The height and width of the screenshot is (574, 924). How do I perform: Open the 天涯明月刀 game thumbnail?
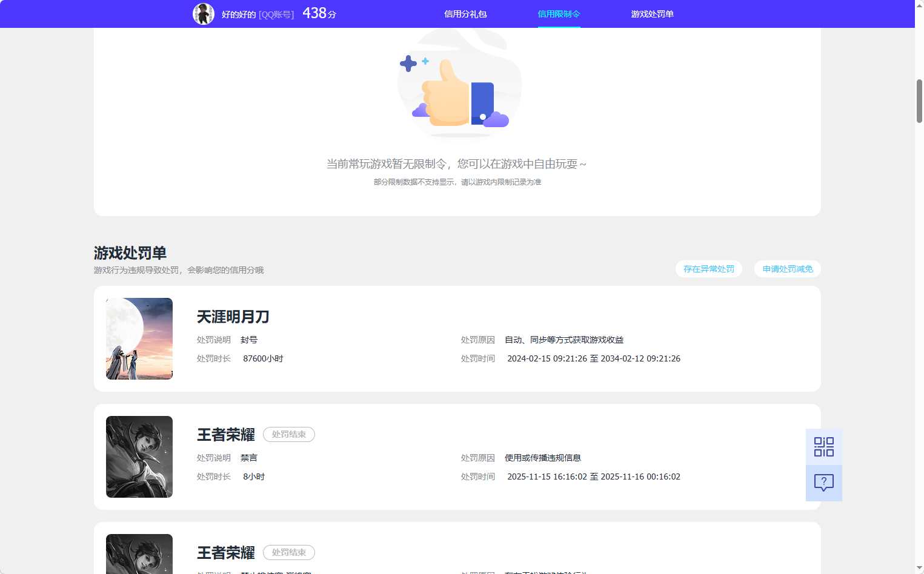[139, 338]
